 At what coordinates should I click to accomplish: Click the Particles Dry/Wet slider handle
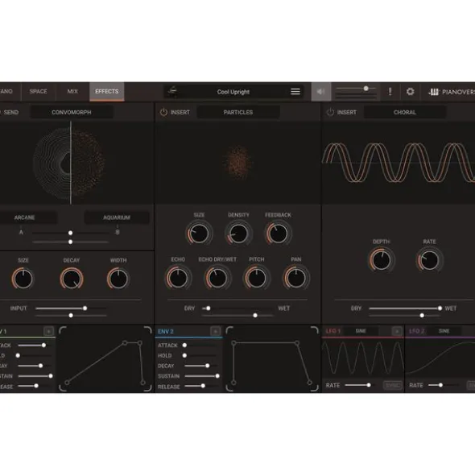[x=209, y=308]
